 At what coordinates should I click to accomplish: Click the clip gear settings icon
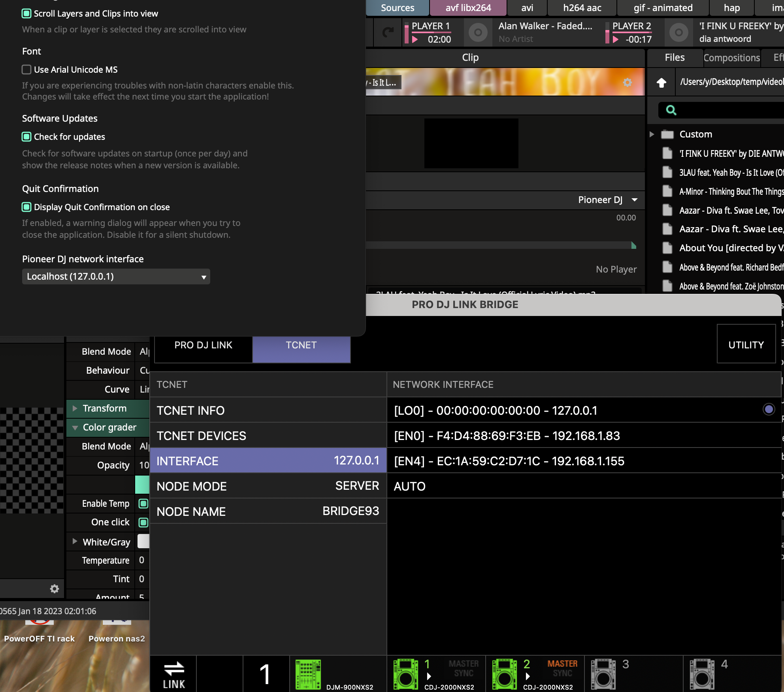[x=628, y=82]
